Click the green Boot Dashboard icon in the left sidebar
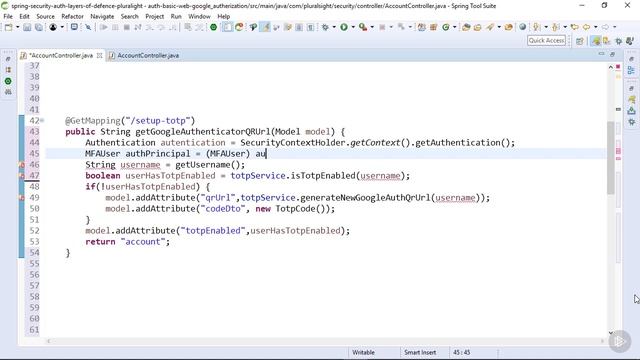Screen dimensions: 640x360 point(8,81)
